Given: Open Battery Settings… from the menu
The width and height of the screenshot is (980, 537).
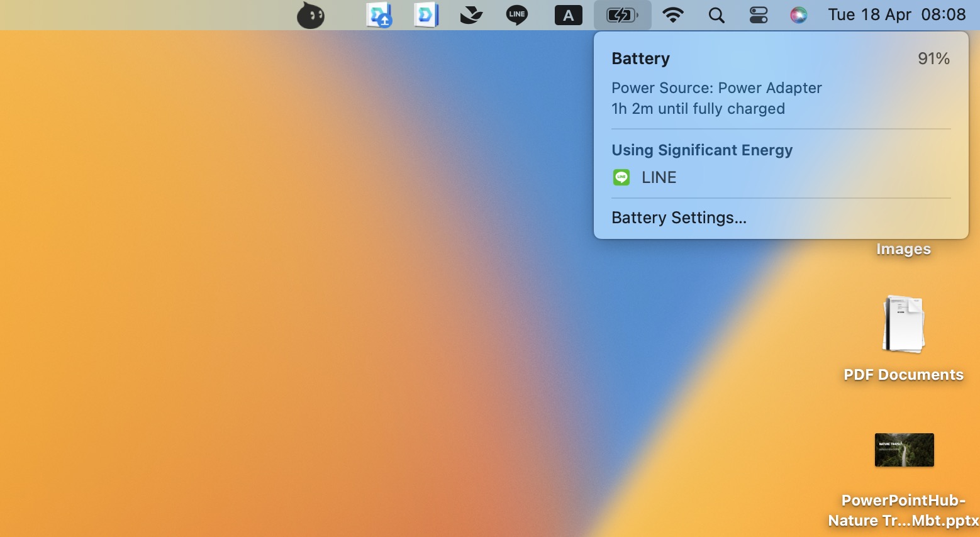Looking at the screenshot, I should pyautogui.click(x=679, y=218).
